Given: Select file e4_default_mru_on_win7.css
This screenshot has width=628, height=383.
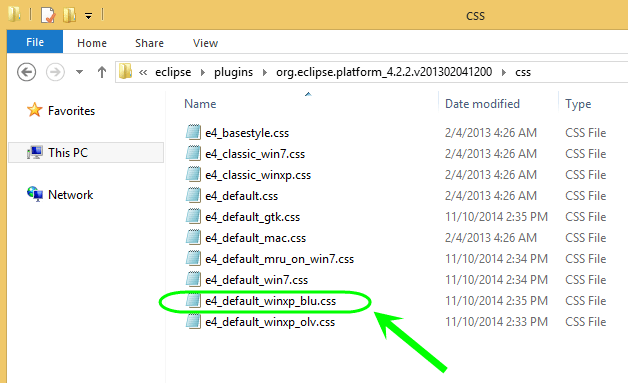Looking at the screenshot, I should point(280,259).
